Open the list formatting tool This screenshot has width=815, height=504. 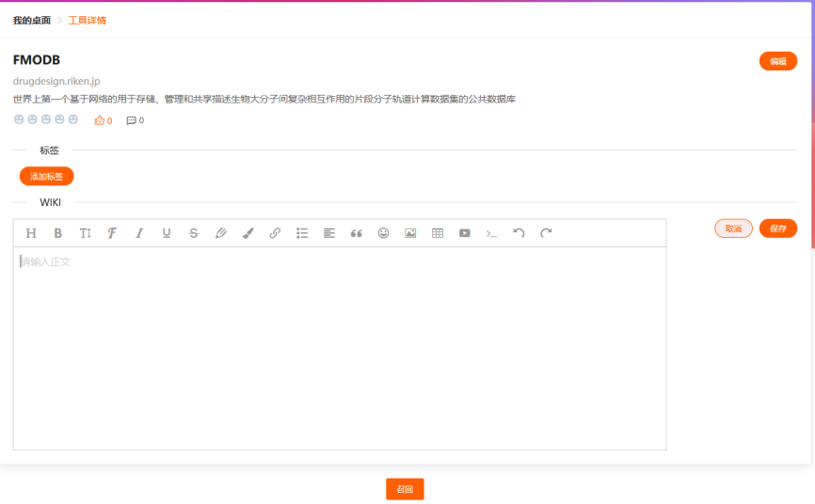point(302,233)
